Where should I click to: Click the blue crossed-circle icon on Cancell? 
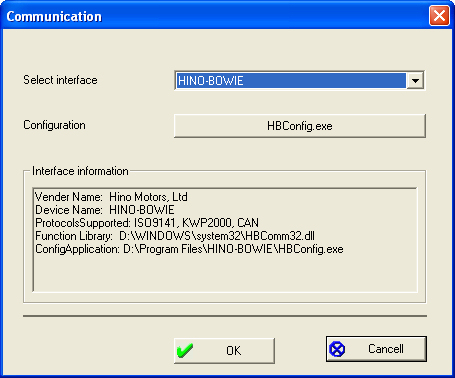pyautogui.click(x=337, y=349)
